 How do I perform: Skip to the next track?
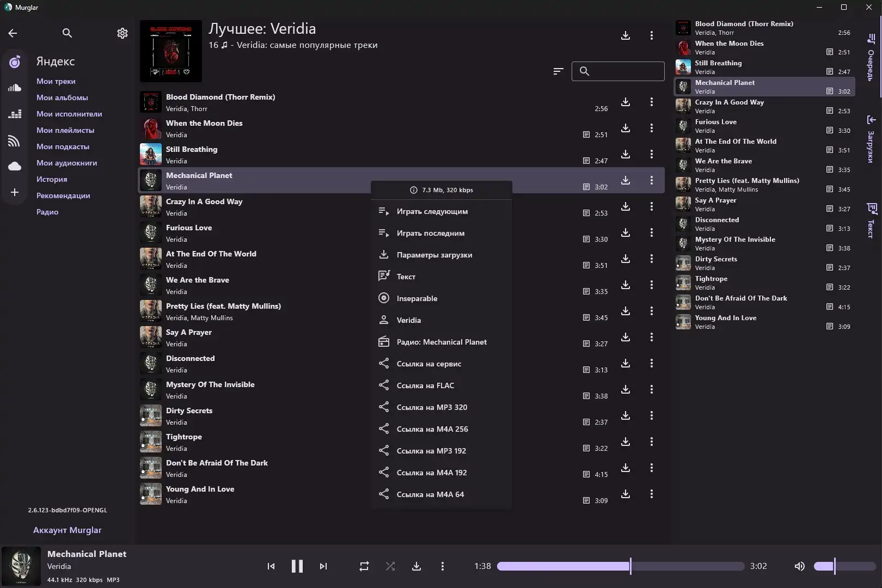click(323, 566)
